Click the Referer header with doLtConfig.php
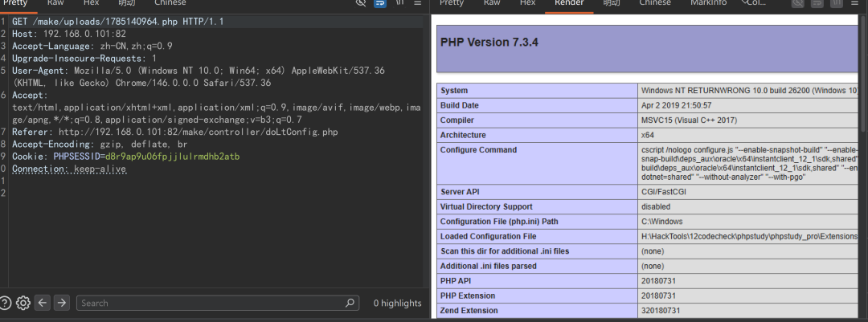Viewport: 868px width, 322px height. tap(175, 132)
